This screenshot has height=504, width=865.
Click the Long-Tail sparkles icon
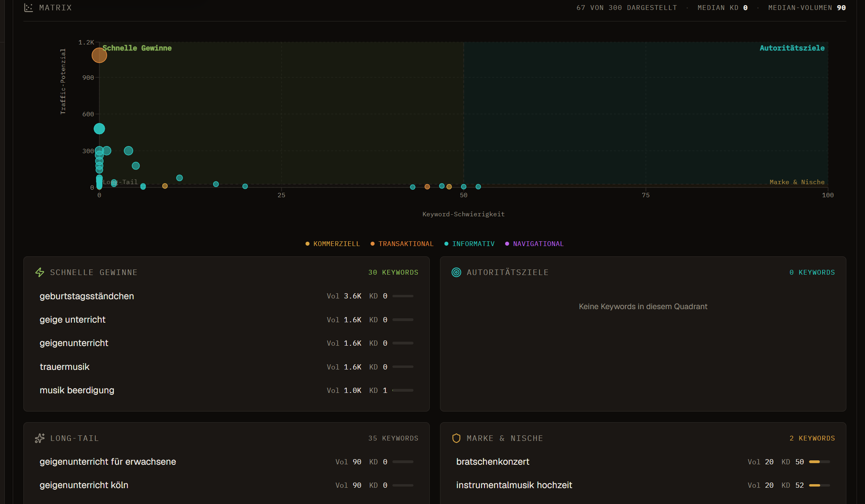pyautogui.click(x=40, y=438)
